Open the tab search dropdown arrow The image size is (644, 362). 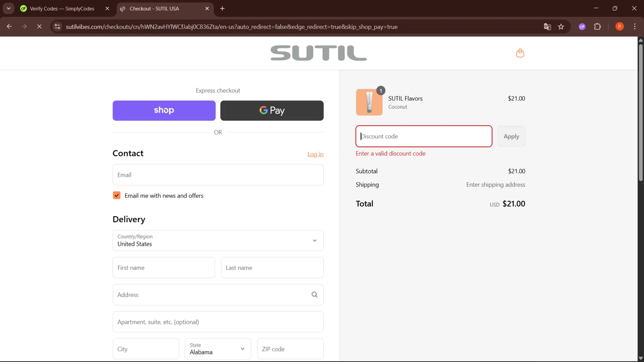pyautogui.click(x=9, y=9)
